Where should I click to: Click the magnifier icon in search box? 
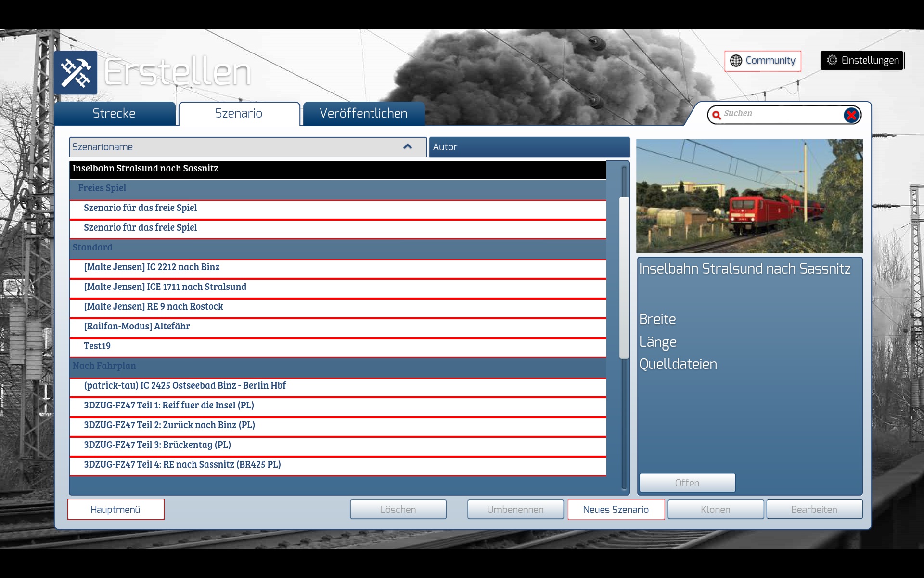point(717,115)
